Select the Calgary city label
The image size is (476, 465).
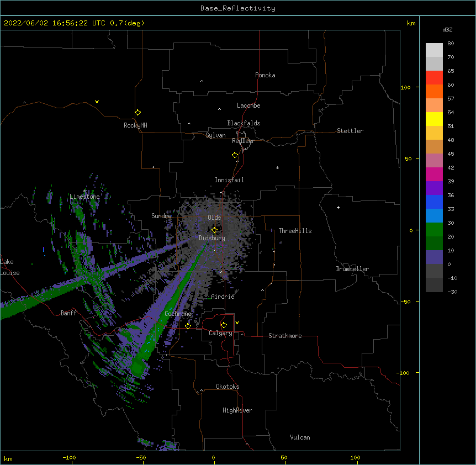click(x=221, y=333)
